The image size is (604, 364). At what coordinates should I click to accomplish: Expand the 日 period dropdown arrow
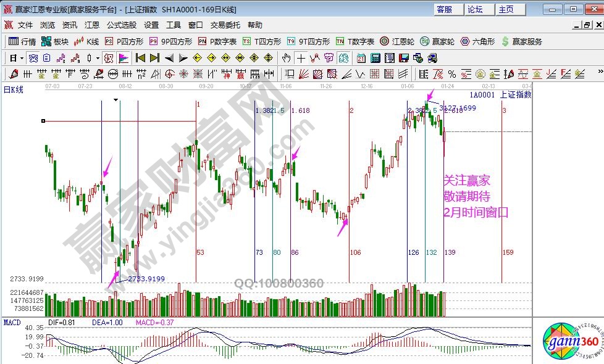[21, 58]
